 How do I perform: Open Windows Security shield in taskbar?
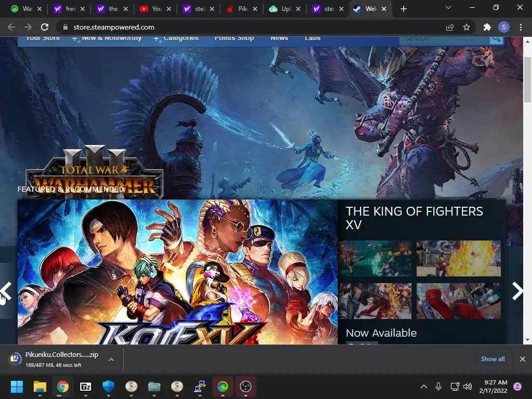point(109,387)
